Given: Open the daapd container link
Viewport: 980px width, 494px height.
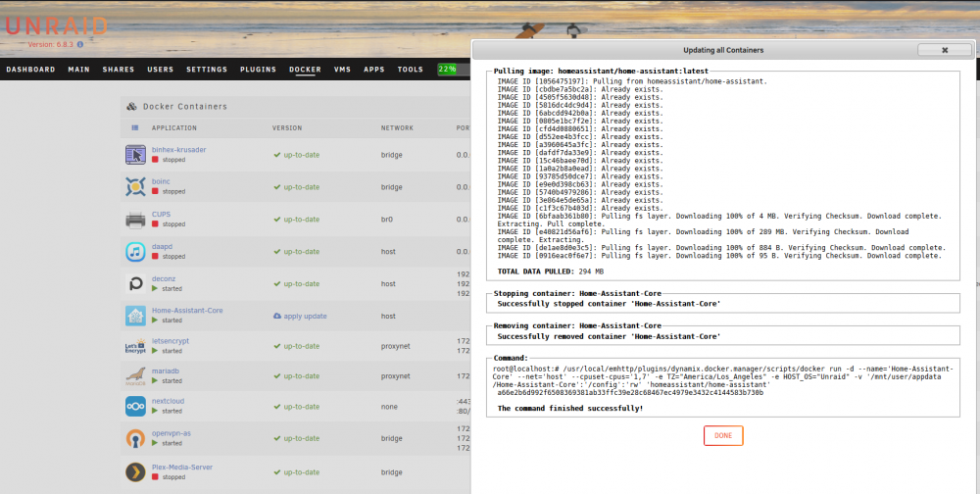Looking at the screenshot, I should click(x=162, y=246).
